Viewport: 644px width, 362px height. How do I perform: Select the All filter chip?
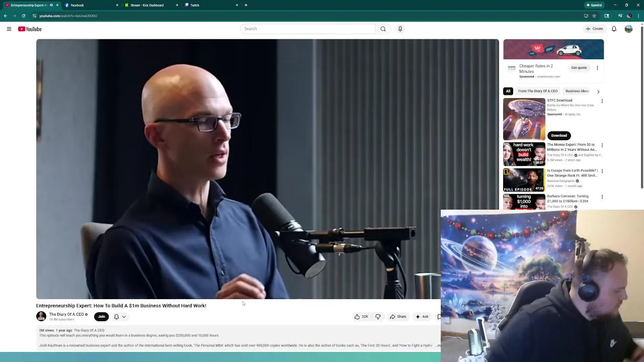(x=508, y=91)
